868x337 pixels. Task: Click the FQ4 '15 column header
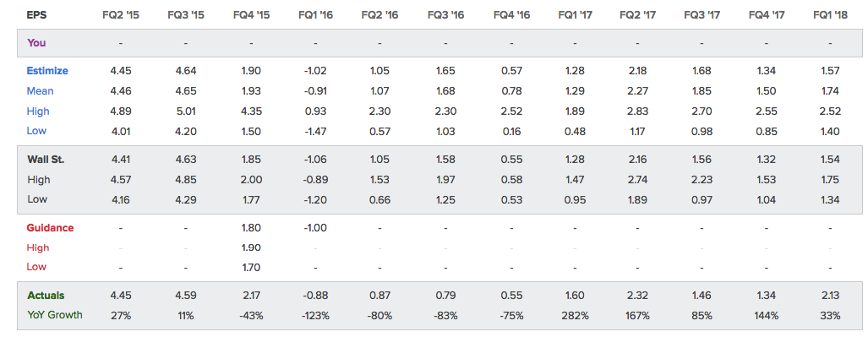coord(251,15)
